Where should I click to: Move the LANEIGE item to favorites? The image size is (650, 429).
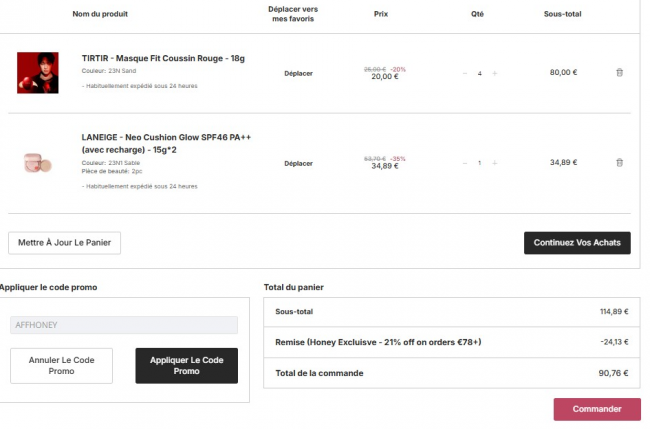(x=298, y=163)
